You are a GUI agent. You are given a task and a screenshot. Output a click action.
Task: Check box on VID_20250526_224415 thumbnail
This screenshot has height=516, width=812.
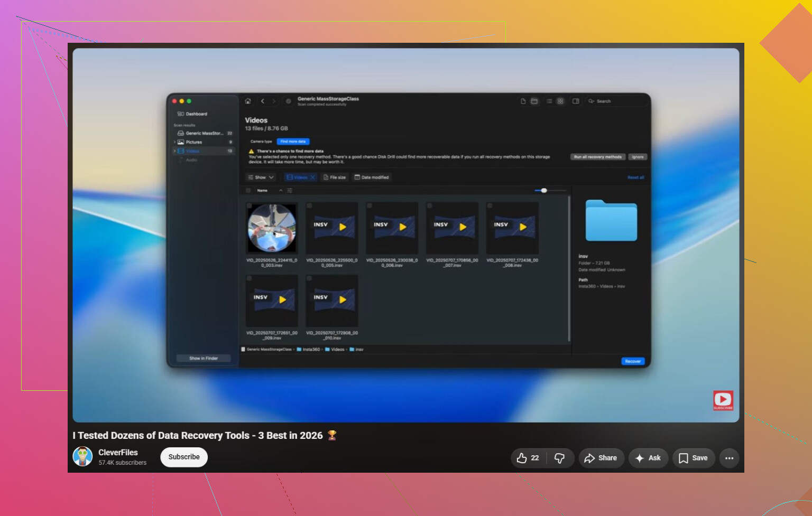pos(249,205)
